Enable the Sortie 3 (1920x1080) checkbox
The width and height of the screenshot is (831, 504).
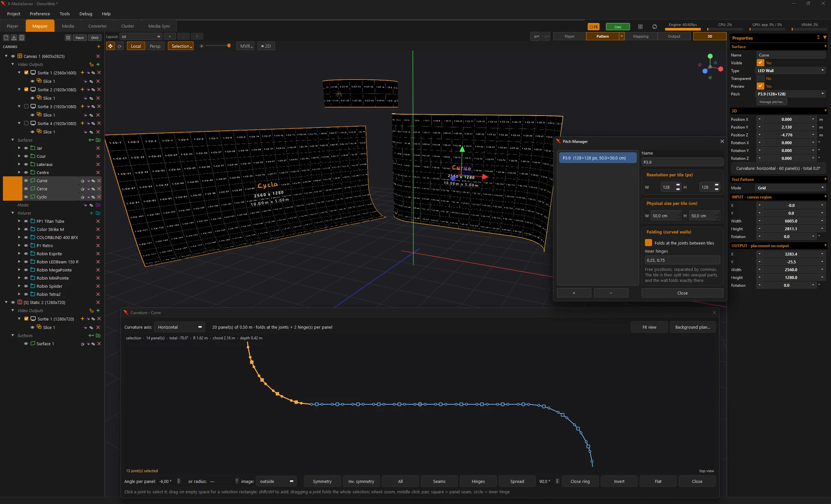coord(27,106)
